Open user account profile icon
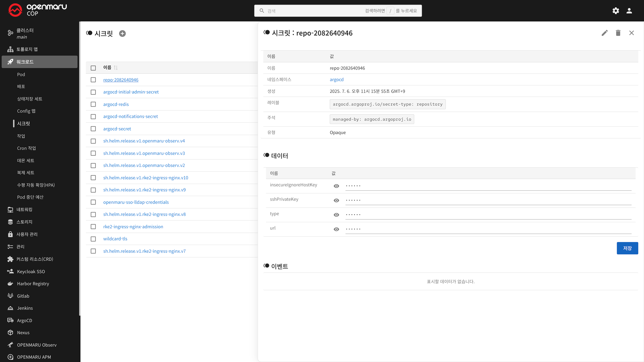Screen dimensions: 644x362 (x=629, y=11)
